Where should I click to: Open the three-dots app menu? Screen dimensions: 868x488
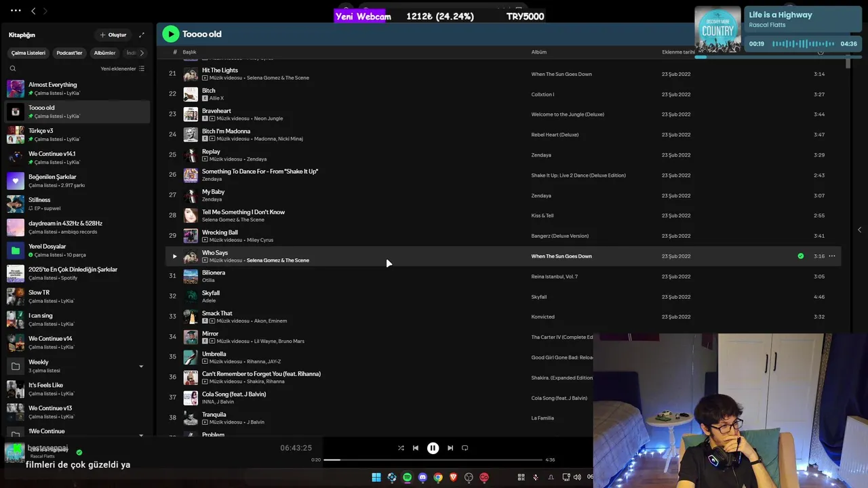click(16, 11)
